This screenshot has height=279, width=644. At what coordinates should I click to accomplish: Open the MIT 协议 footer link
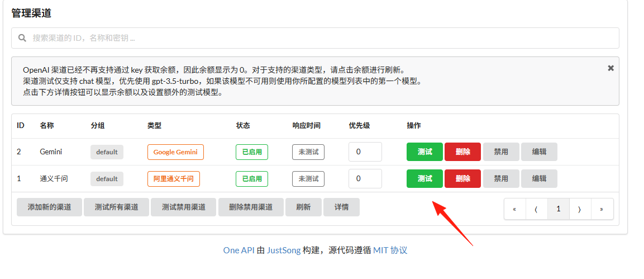[390, 250]
